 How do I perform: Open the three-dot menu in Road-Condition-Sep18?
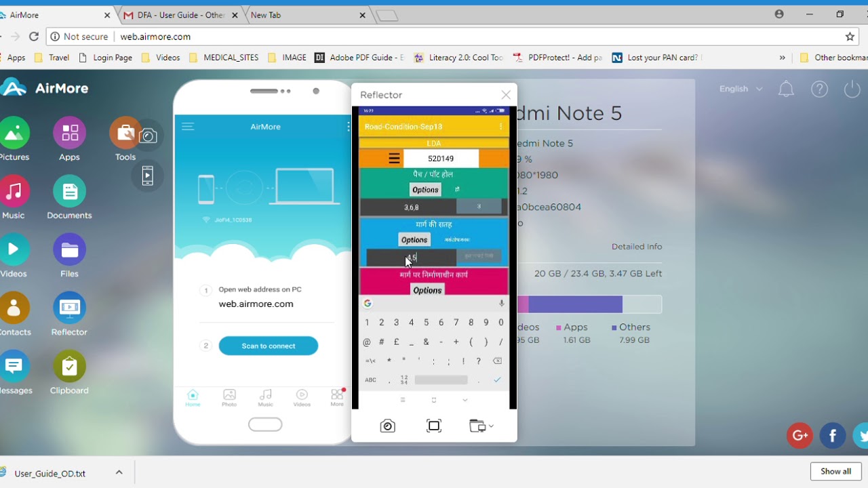(x=501, y=127)
